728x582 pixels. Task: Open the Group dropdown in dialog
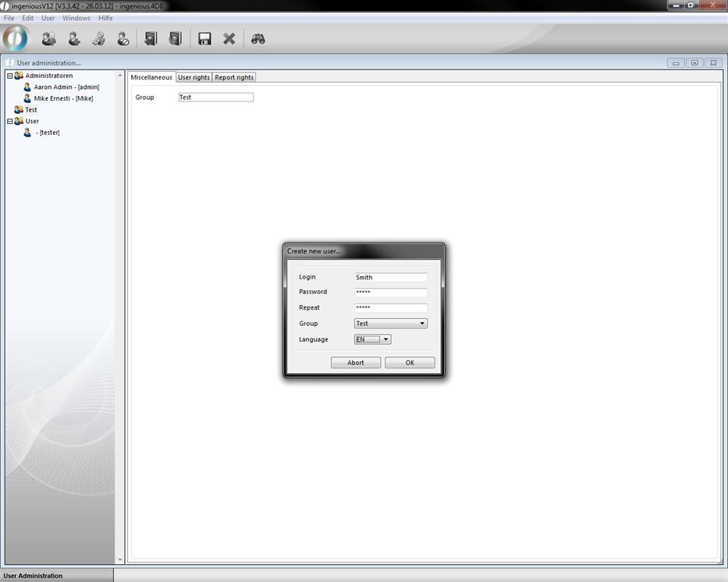click(x=422, y=323)
